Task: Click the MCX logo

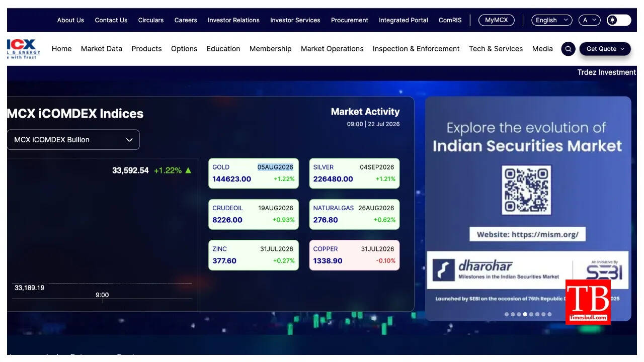Action: (23, 49)
